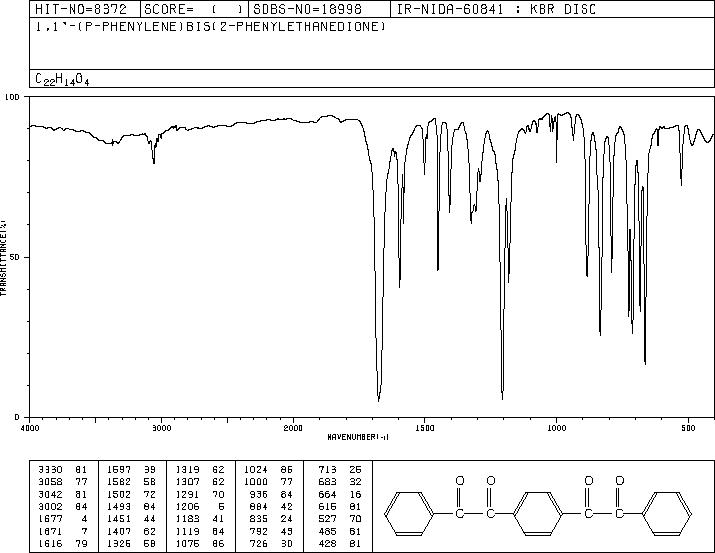This screenshot has width=715, height=553.
Task: Click the central para-phenylene ring in structure
Action: 539,513
